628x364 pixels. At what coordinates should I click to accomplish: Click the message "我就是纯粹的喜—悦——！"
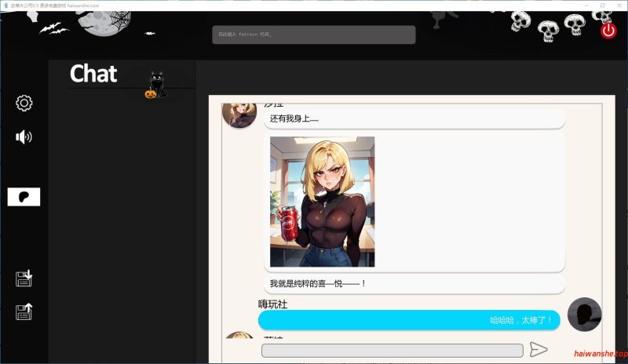[x=414, y=283]
